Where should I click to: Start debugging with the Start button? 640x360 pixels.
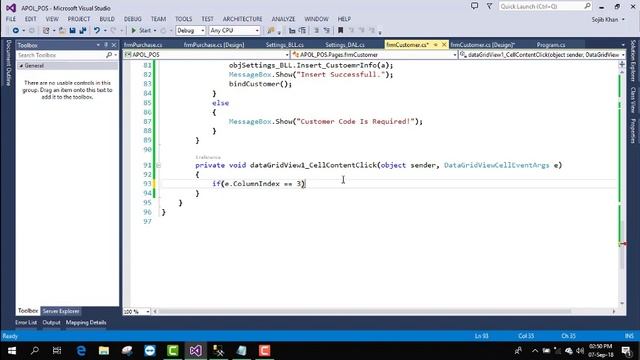(141, 31)
